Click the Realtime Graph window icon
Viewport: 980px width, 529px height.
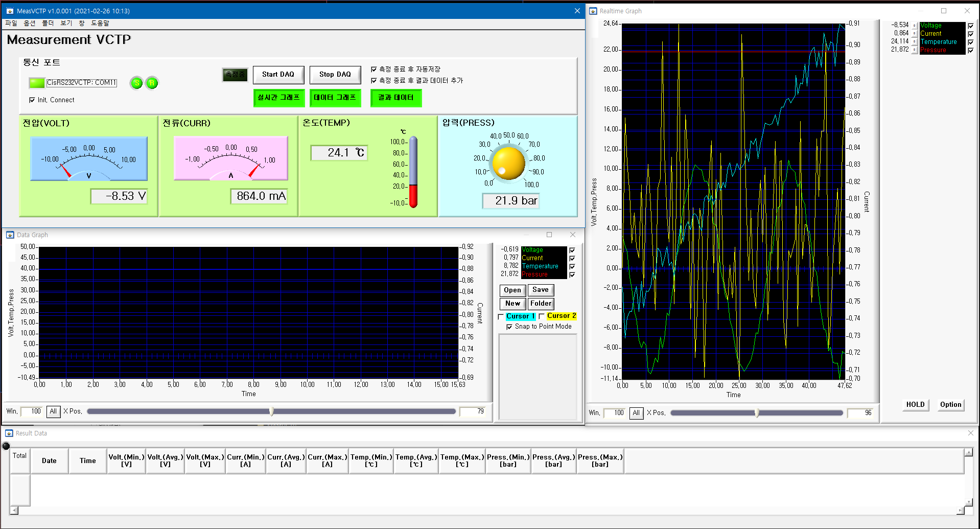[x=593, y=11]
